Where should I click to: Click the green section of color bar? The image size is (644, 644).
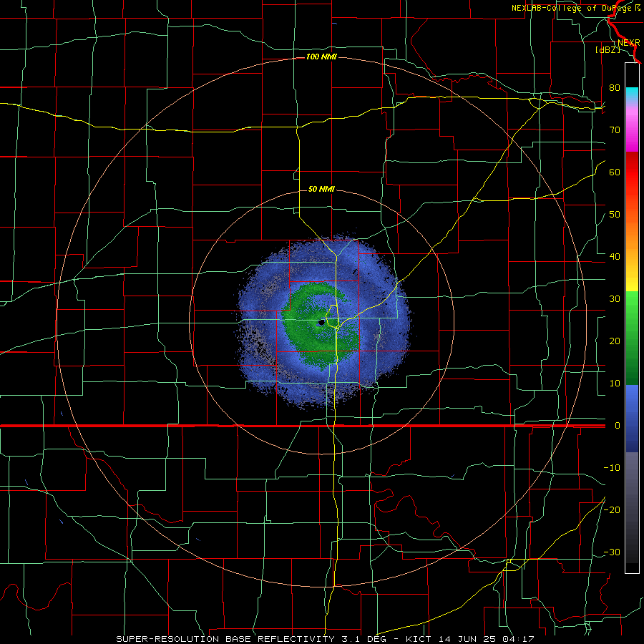click(632, 338)
